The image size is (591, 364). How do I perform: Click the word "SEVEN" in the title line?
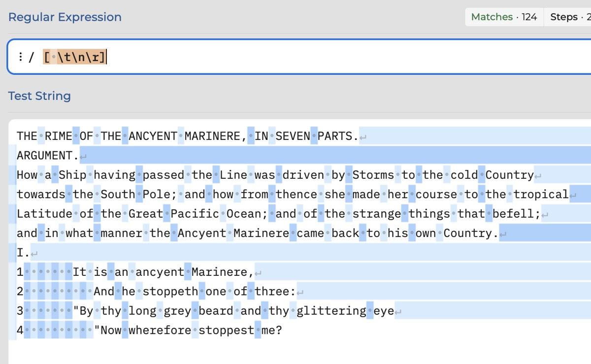(293, 136)
